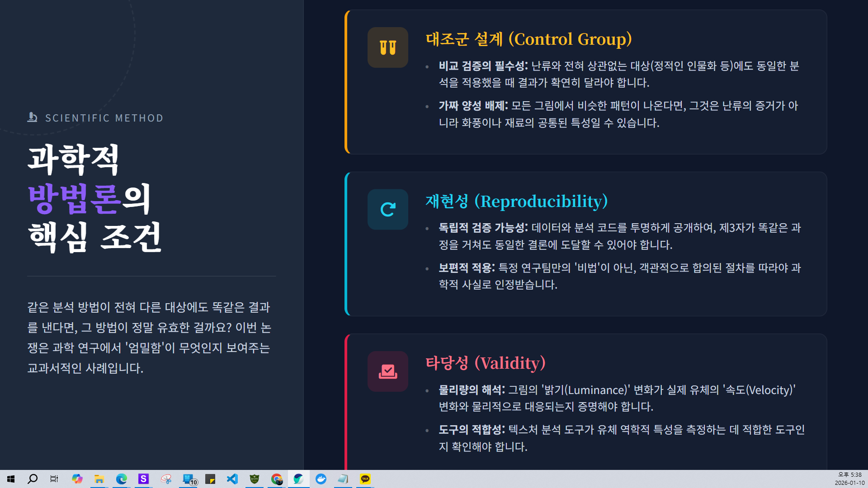
Task: Click the 대조군 설계 (Control Group) heading
Action: click(x=528, y=39)
